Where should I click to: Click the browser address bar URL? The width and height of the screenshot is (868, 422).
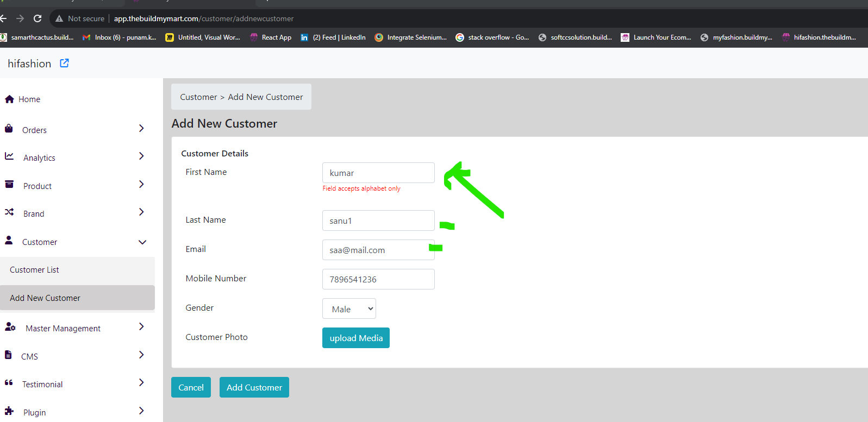[x=204, y=18]
